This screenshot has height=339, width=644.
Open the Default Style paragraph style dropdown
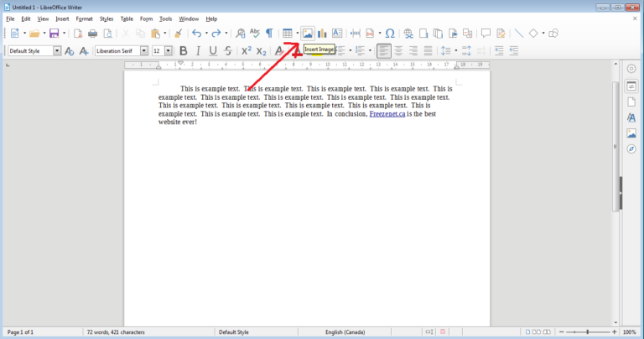pyautogui.click(x=57, y=51)
